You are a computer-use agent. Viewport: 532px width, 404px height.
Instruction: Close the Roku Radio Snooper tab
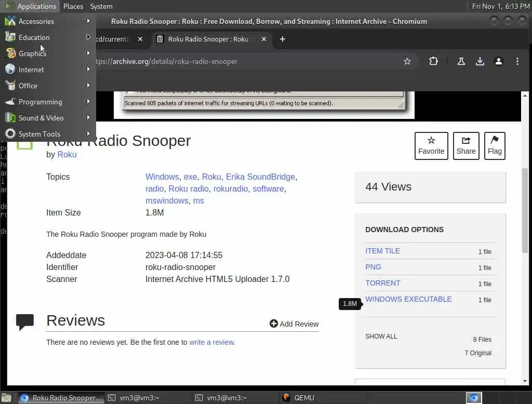tap(263, 39)
